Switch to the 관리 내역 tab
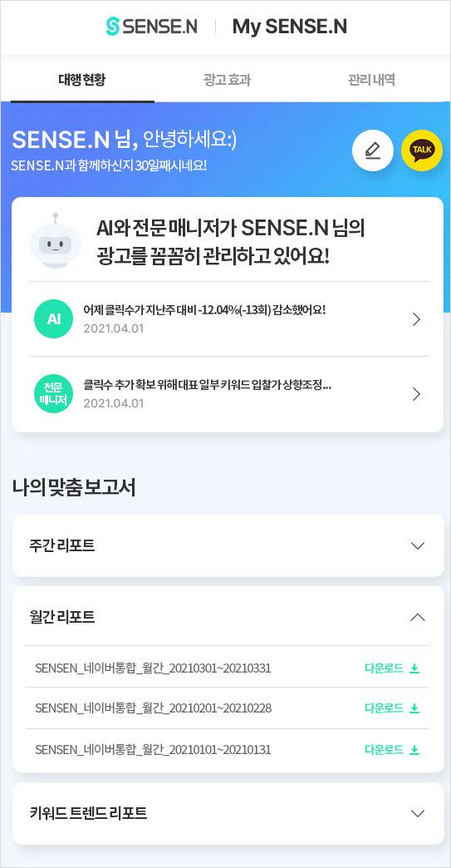Screen dimensions: 451x868 tap(371, 81)
